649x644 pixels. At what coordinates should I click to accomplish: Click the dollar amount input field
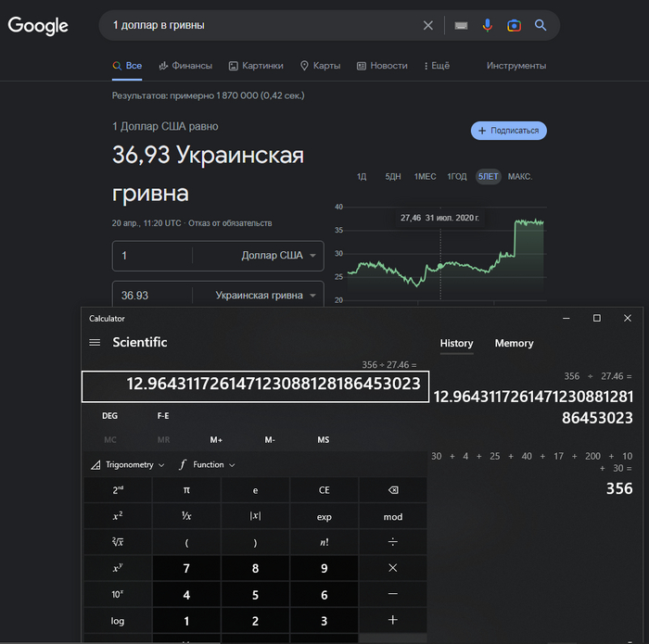152,256
